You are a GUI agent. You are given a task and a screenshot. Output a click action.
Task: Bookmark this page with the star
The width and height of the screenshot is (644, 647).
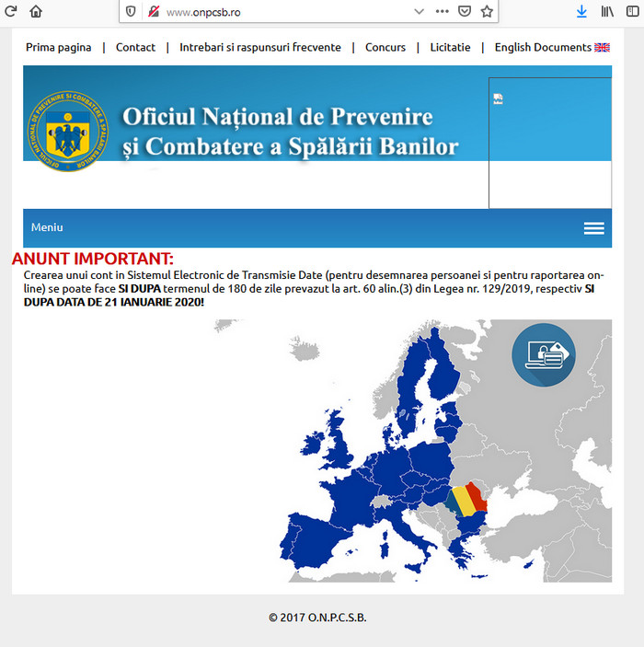pos(487,12)
